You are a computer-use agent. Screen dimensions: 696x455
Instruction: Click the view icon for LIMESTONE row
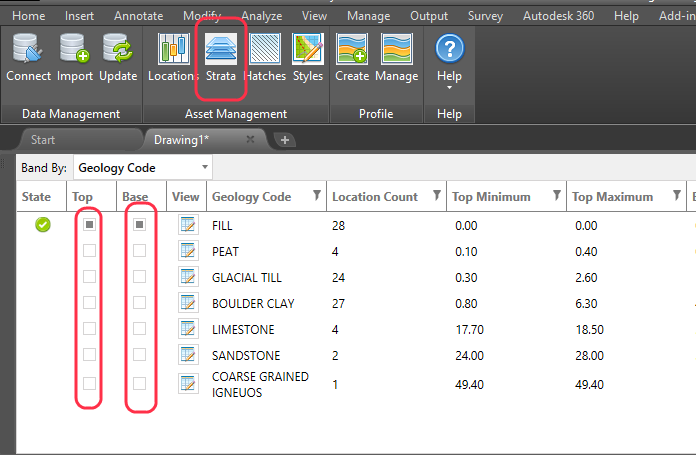tap(187, 329)
